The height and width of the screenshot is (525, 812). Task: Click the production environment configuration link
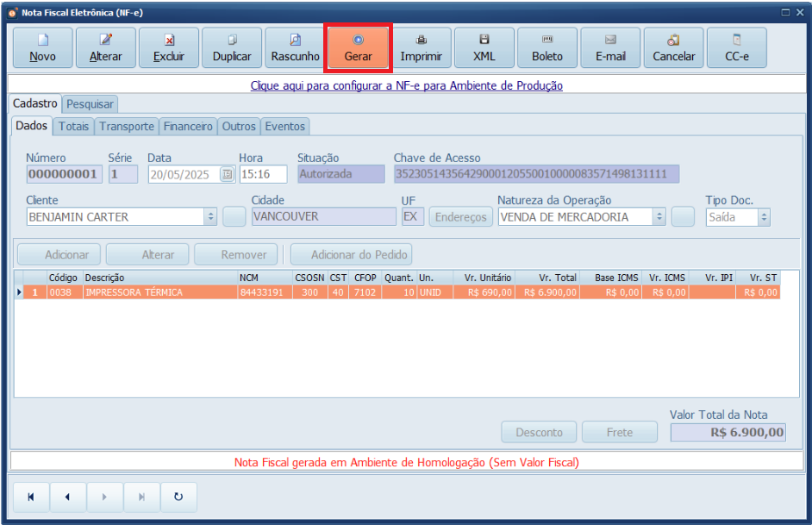pyautogui.click(x=406, y=86)
